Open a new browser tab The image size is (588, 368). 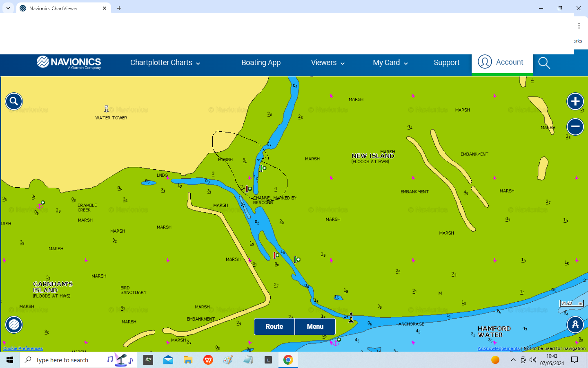[119, 8]
